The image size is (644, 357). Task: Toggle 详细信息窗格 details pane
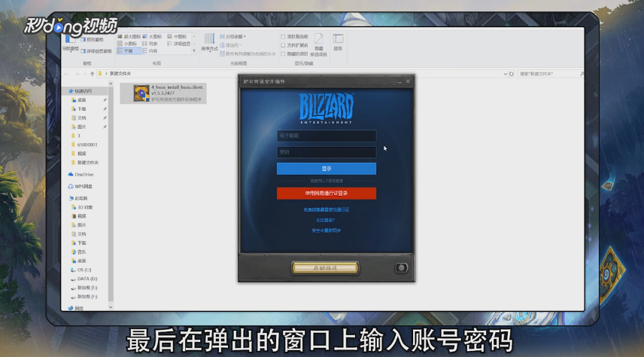point(96,51)
